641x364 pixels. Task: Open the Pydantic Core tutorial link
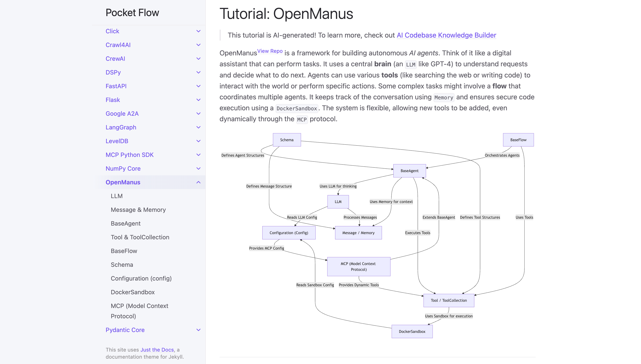(x=125, y=330)
